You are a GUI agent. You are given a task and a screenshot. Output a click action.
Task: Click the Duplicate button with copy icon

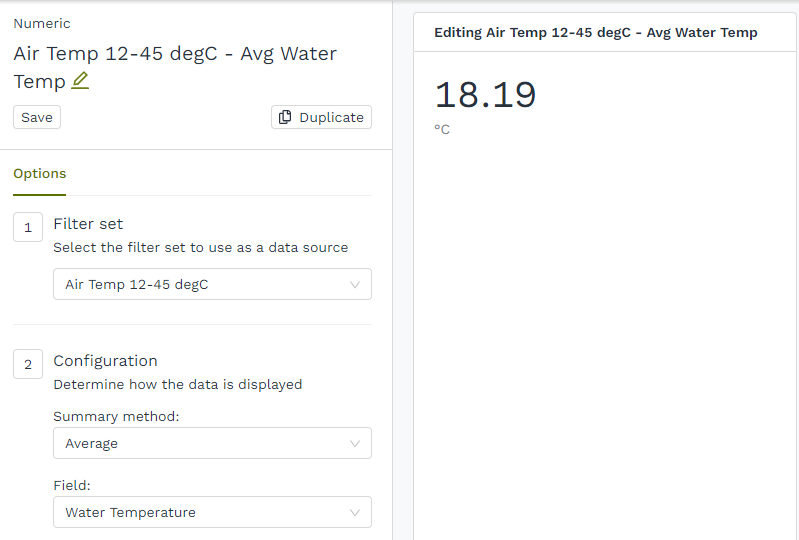click(321, 117)
